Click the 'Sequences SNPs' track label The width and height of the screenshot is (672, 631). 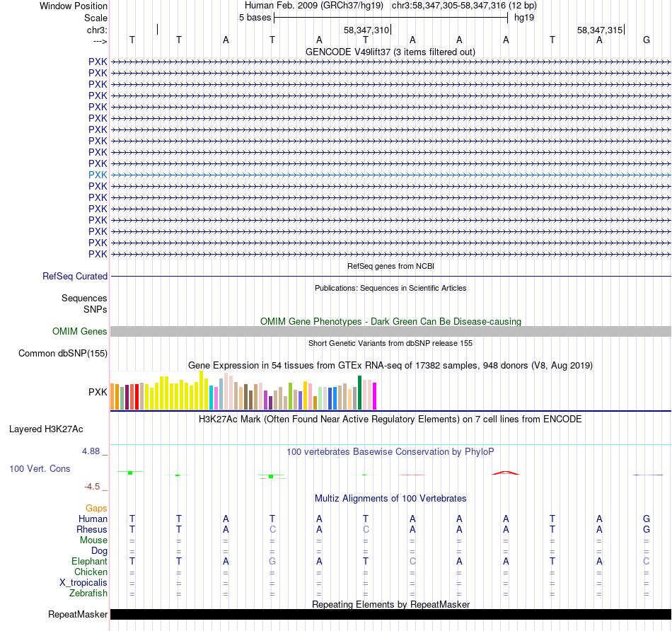click(x=84, y=303)
